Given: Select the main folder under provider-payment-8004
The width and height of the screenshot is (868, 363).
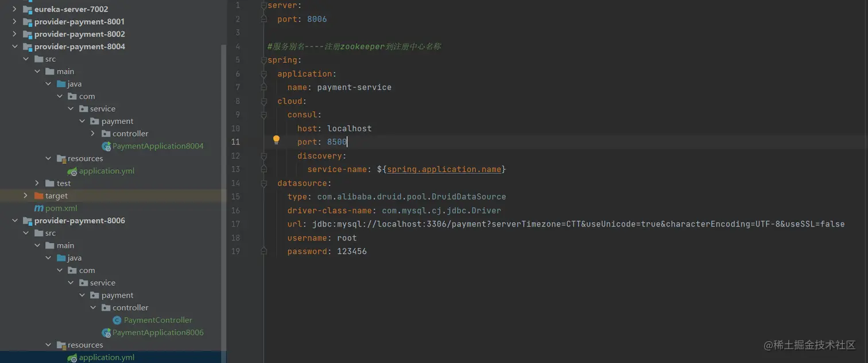Looking at the screenshot, I should [x=65, y=72].
